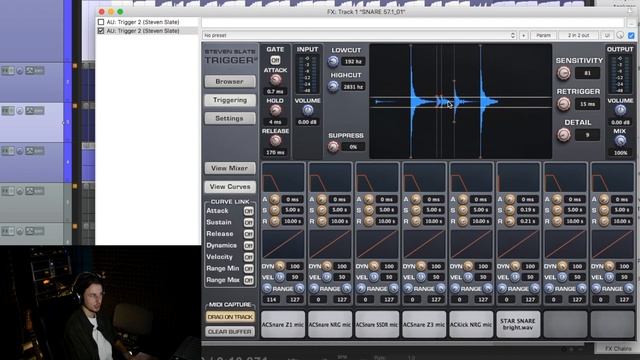Click the CLEAR BUFFER button

tap(230, 331)
